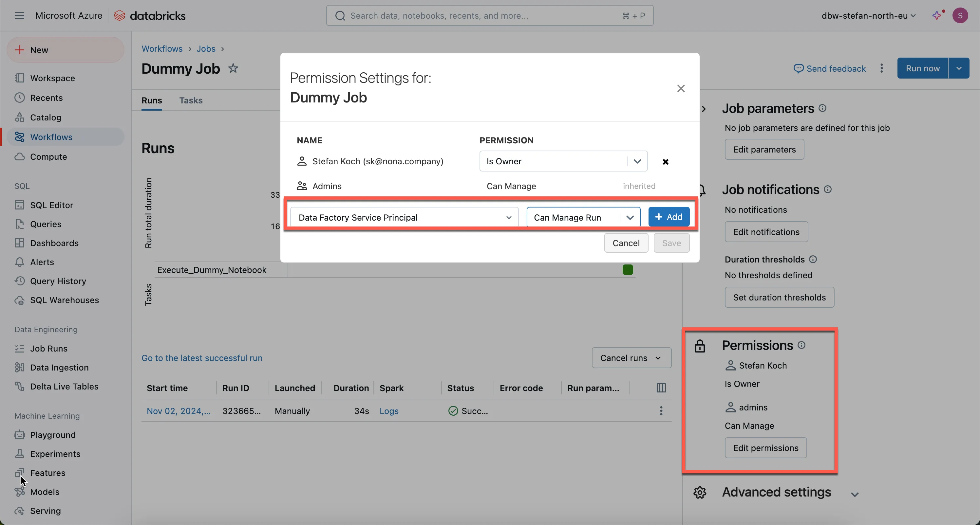Switch to the Tasks tab
Viewport: 980px width, 525px height.
coord(191,100)
